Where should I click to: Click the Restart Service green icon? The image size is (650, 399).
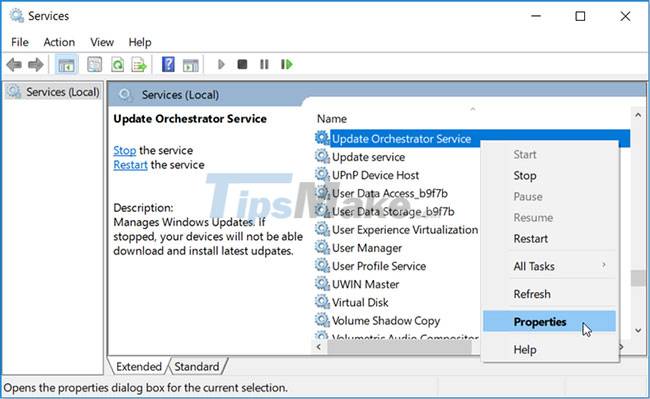286,64
